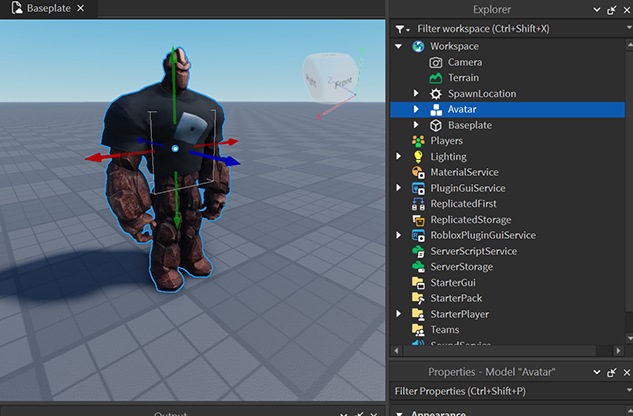Click the RobloxPluginGuiService icon
This screenshot has width=633, height=416.
[x=418, y=235]
